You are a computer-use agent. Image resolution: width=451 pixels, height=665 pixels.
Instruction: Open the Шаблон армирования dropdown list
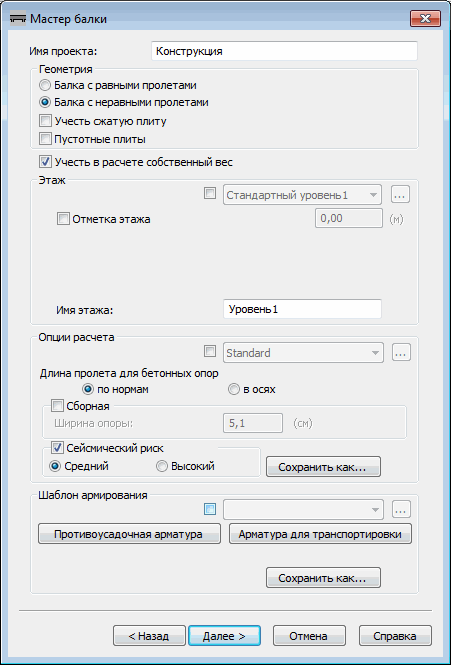[x=303, y=509]
